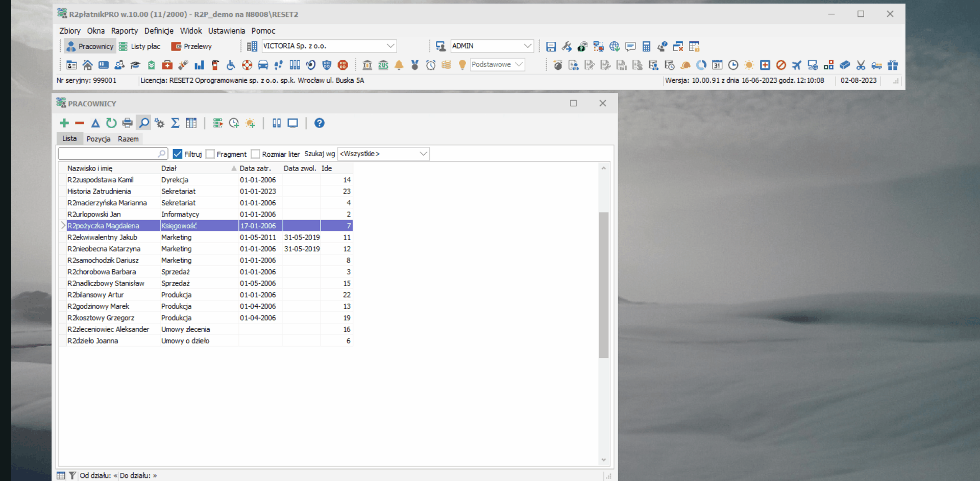Click the save diskette icon in top toolbar
This screenshot has height=481, width=980.
click(551, 46)
